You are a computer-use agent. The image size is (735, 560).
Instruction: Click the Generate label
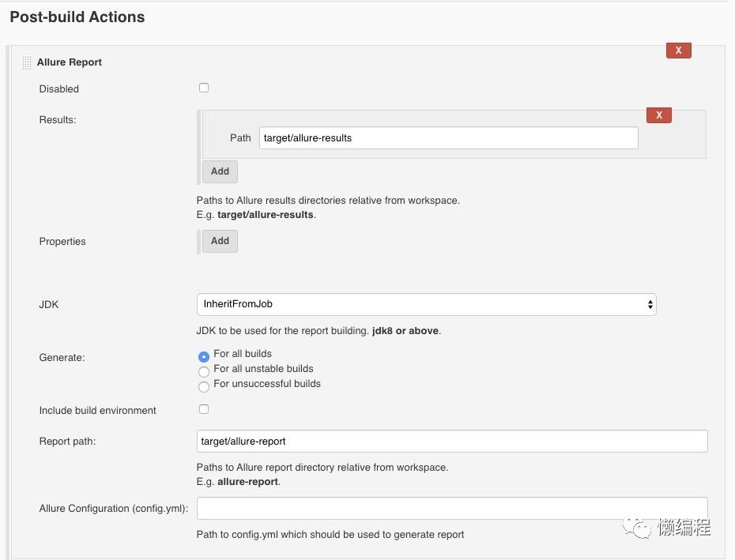pos(62,358)
